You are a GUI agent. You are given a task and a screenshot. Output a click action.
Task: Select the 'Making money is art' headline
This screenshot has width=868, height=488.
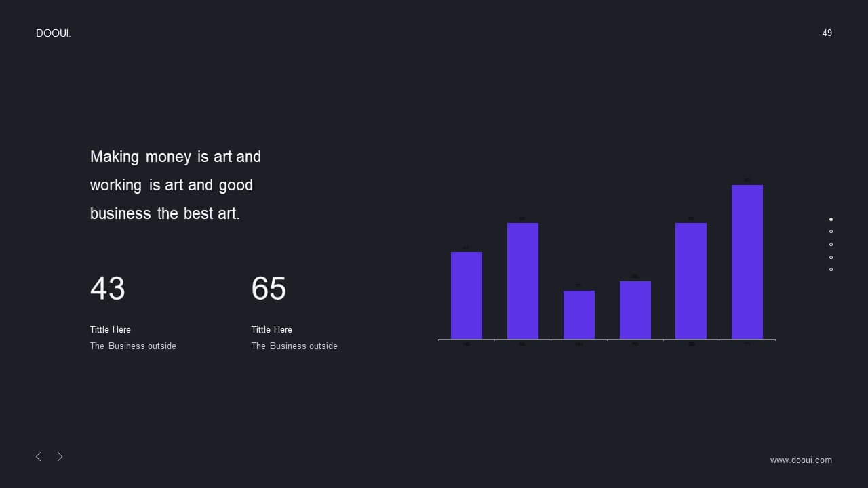[176, 185]
